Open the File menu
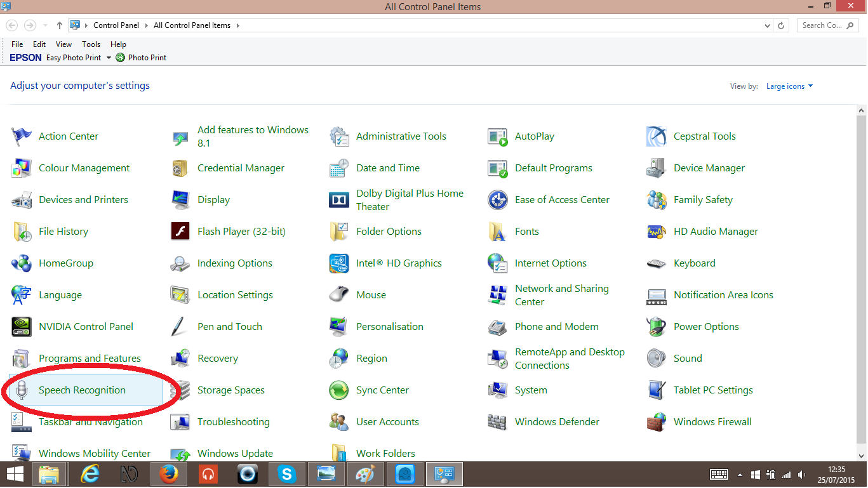This screenshot has width=868, height=488. 17,44
